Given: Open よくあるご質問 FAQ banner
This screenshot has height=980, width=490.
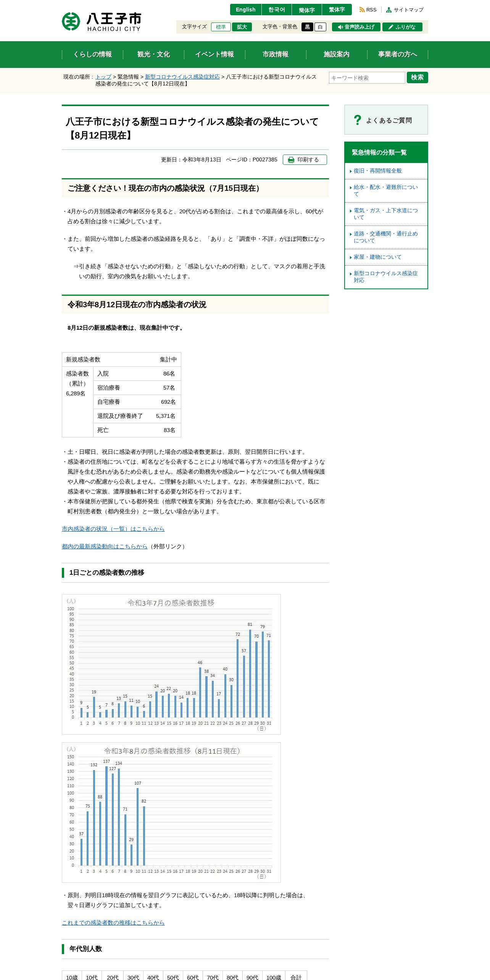Looking at the screenshot, I should click(x=386, y=120).
